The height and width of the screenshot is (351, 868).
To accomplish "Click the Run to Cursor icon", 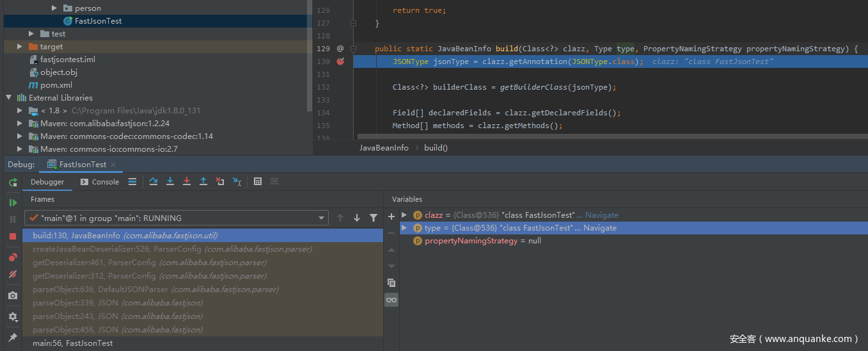I will tap(237, 182).
